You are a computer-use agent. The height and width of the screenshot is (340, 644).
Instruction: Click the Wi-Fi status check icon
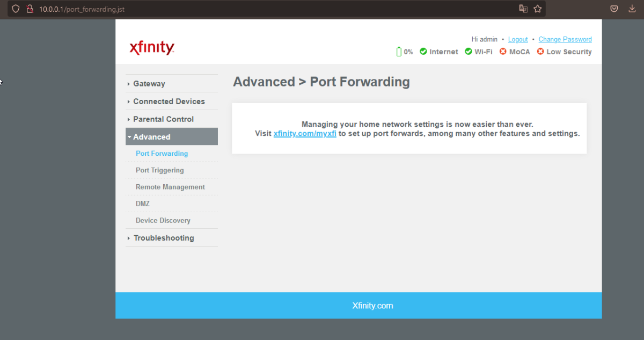[469, 52]
